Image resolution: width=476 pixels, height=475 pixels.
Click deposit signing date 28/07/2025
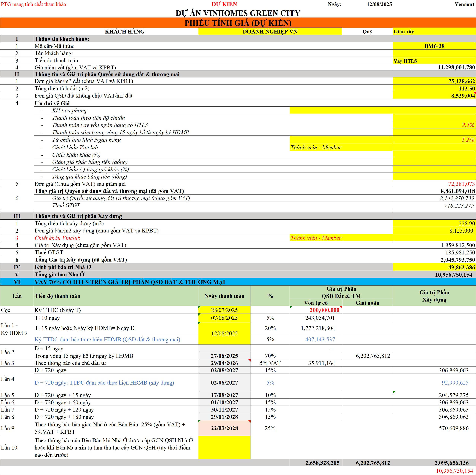(x=224, y=310)
